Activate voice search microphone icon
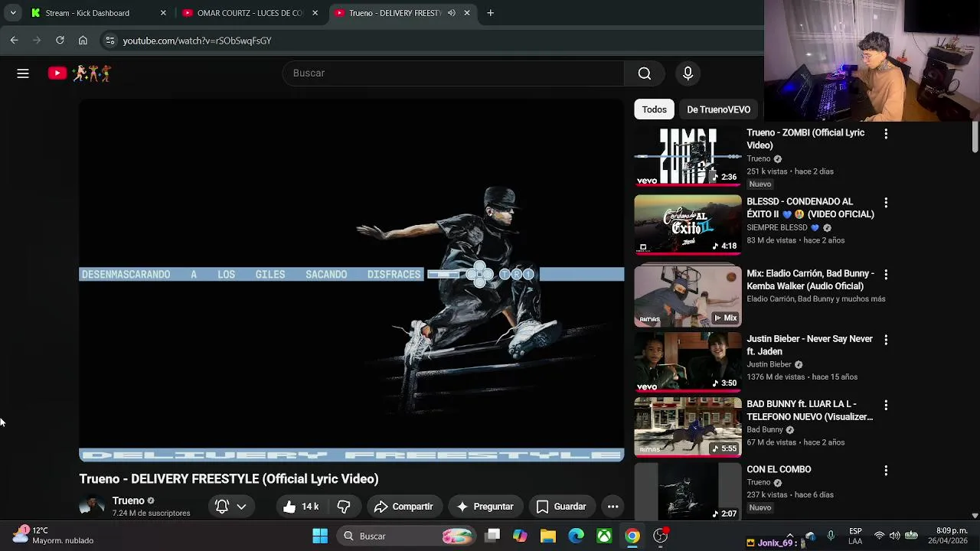Screen dimensions: 980x551 point(688,73)
